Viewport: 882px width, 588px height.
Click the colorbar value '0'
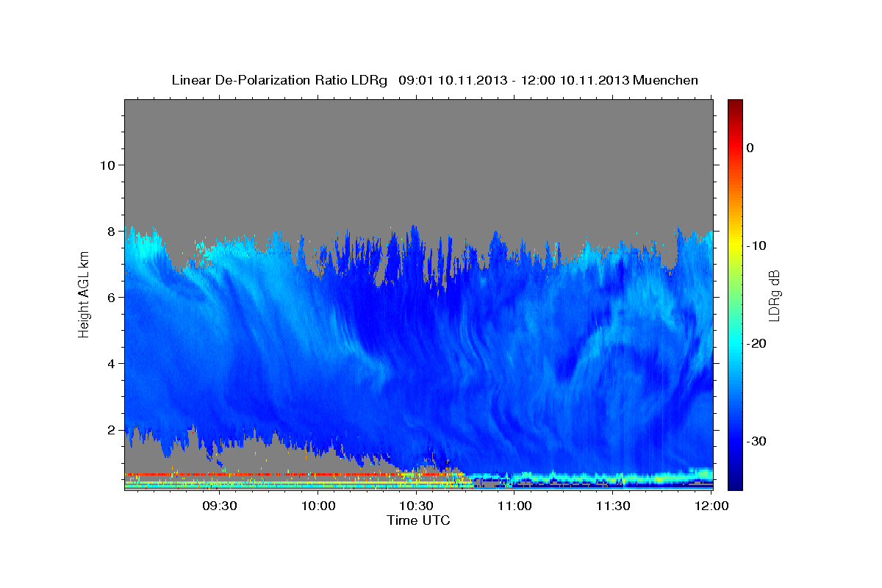tap(750, 148)
